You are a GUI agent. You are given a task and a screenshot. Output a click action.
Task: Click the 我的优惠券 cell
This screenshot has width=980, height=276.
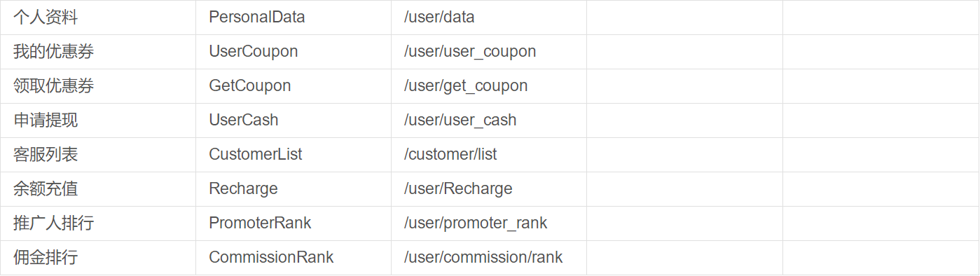[x=98, y=52]
